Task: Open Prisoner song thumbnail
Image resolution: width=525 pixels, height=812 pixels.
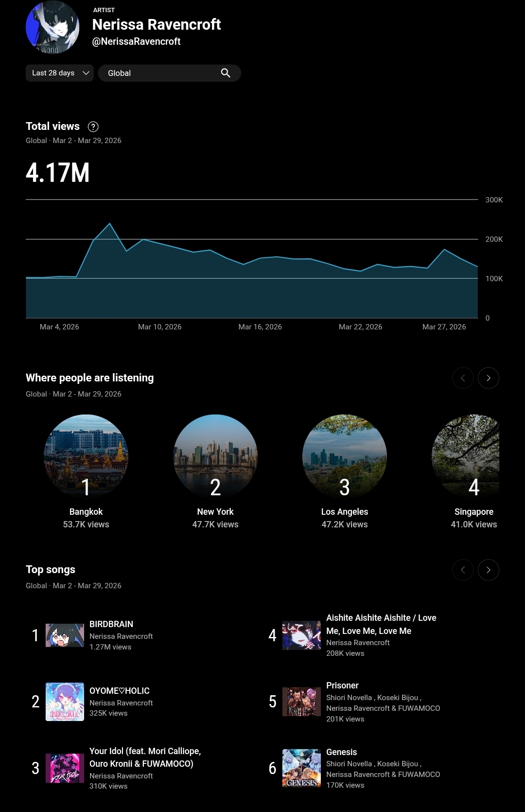Action: [301, 702]
